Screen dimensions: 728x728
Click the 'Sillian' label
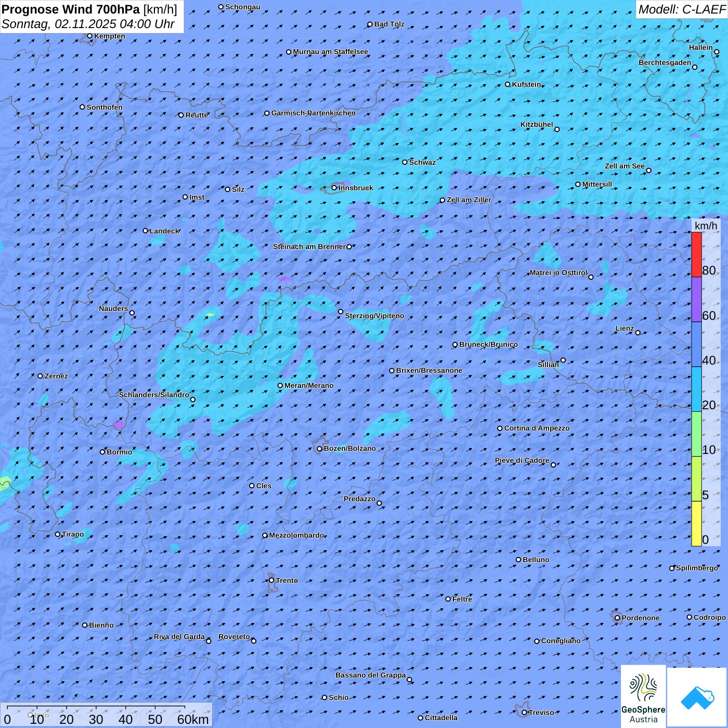[x=548, y=365]
